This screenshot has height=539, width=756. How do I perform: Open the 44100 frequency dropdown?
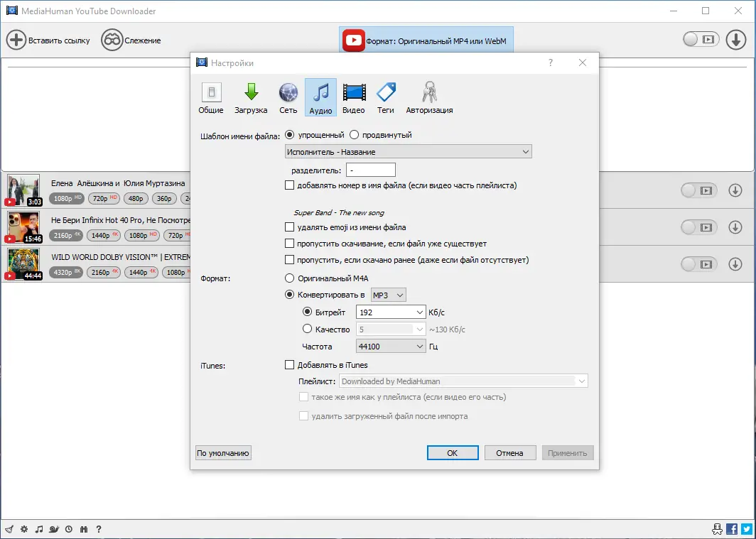click(391, 347)
